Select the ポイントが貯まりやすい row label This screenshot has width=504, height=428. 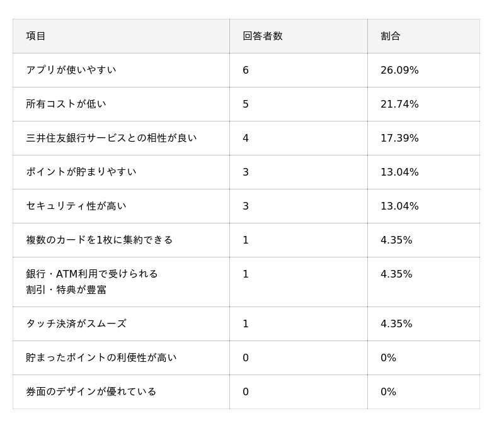pos(81,172)
